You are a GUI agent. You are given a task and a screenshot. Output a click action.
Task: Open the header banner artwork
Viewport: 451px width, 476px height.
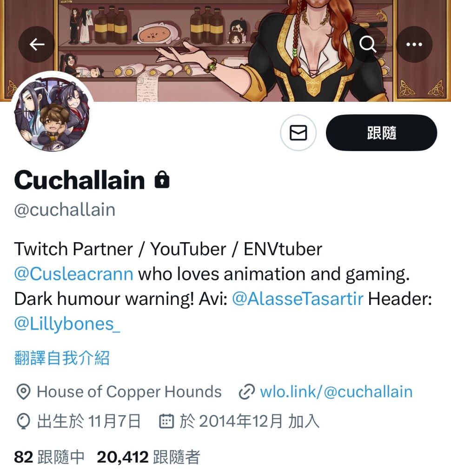click(x=225, y=51)
